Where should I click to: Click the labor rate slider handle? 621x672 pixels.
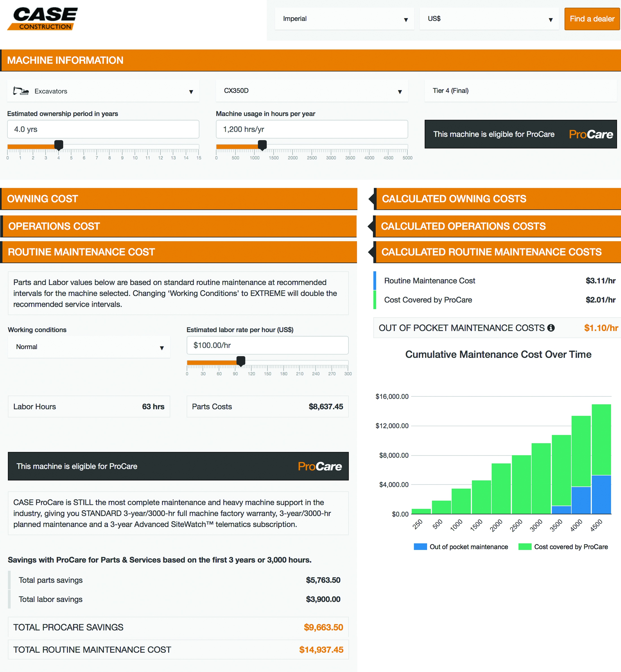241,361
